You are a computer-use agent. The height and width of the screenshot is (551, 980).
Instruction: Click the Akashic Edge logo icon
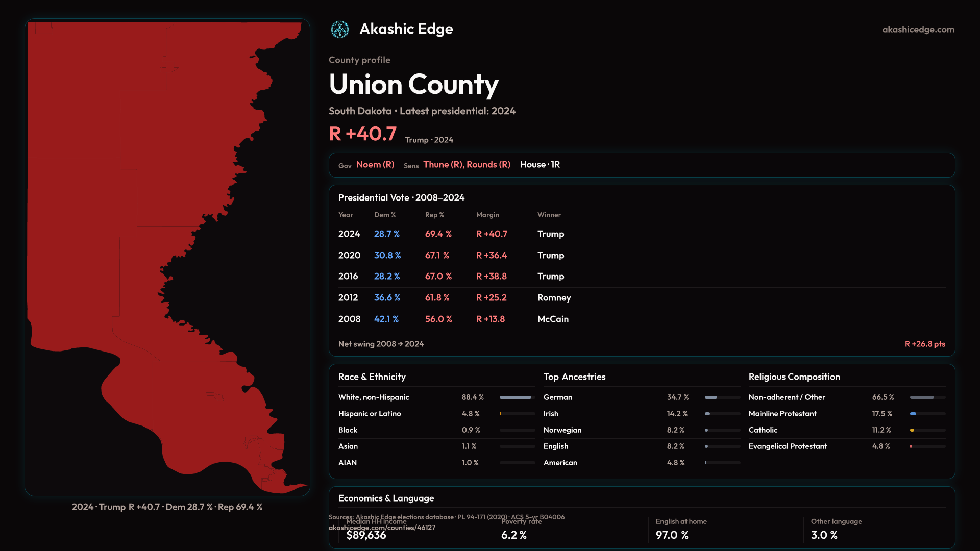coord(339,30)
